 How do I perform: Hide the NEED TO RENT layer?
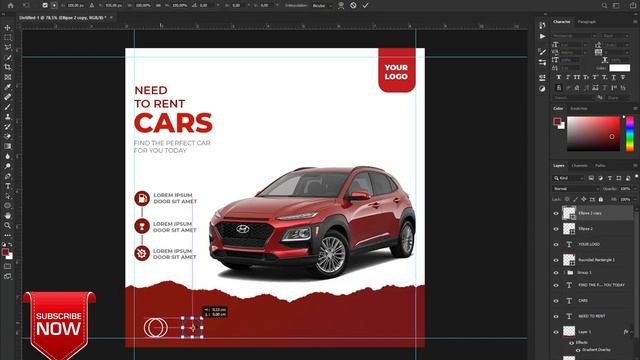point(556,316)
